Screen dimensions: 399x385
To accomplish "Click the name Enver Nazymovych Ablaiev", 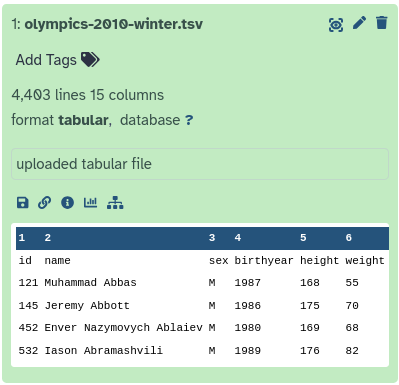I will click(123, 328).
